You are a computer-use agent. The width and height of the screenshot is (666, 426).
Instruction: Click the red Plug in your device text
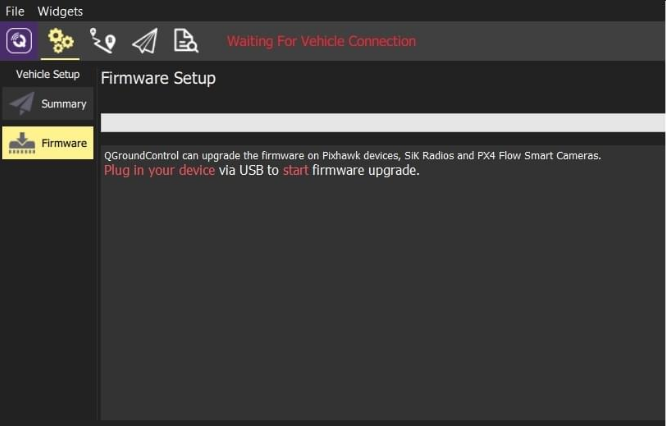159,171
